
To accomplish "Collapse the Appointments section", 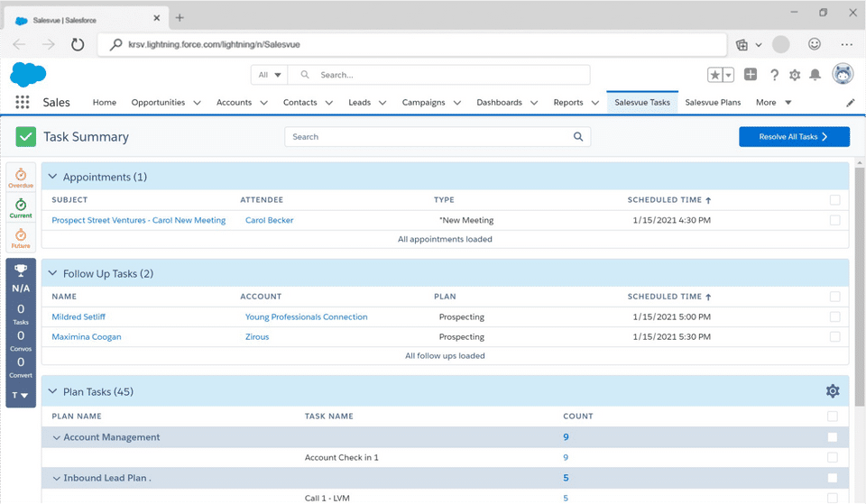I will 52,178.
